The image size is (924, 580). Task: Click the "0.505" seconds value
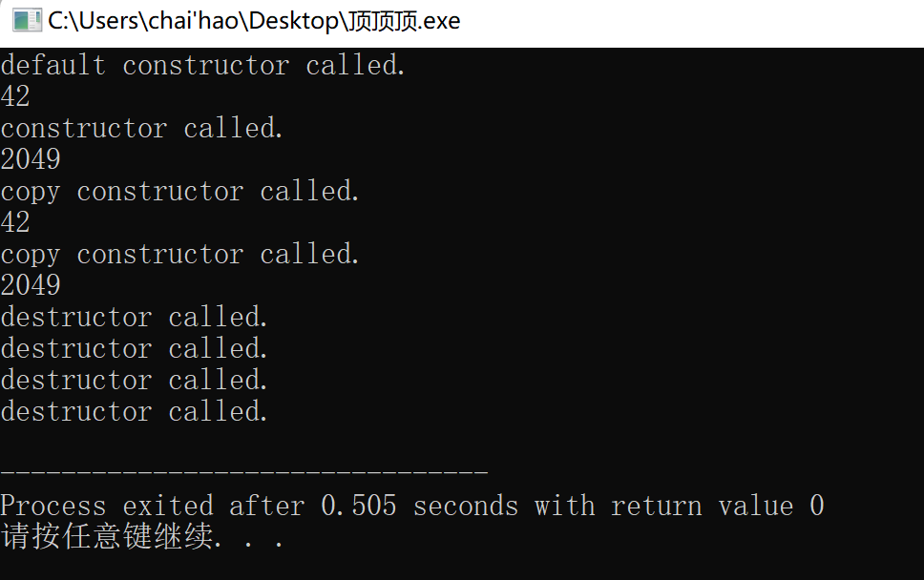[359, 507]
